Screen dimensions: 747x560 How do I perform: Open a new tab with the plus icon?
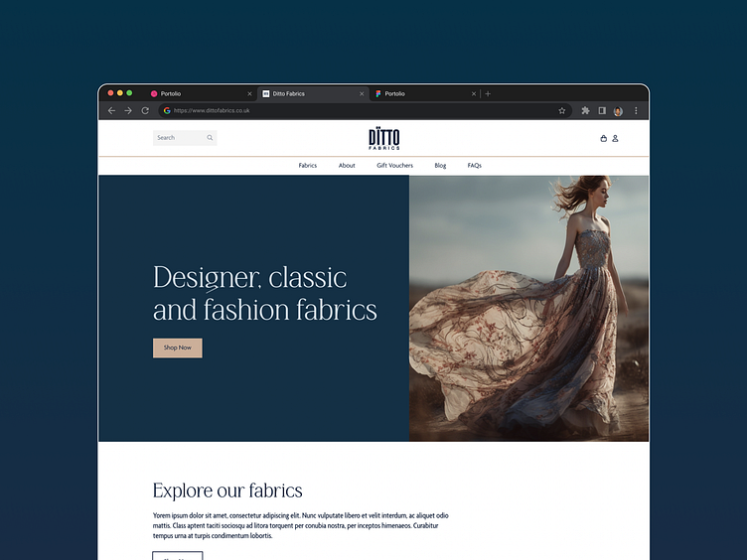pyautogui.click(x=488, y=93)
